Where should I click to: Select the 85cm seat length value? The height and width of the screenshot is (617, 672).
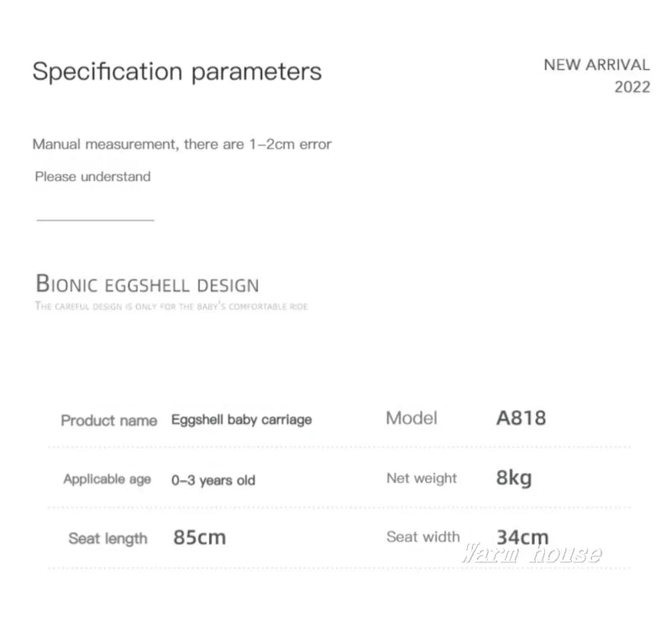click(x=199, y=537)
